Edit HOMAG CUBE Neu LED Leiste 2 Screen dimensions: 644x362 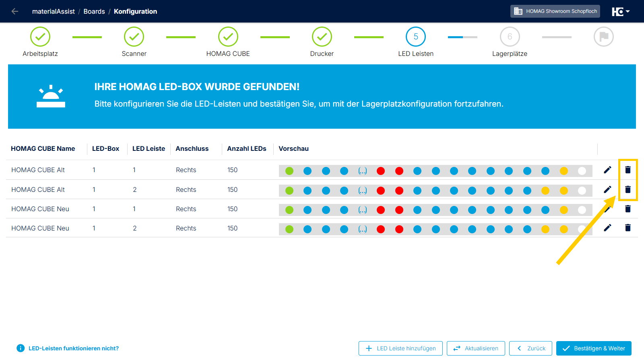pos(607,228)
